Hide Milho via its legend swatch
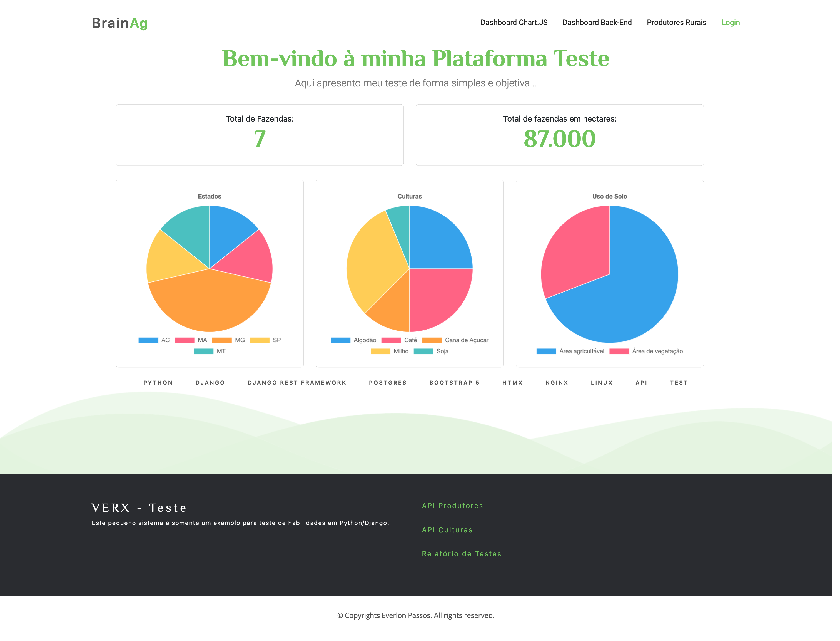The width and height of the screenshot is (840, 641). [380, 352]
